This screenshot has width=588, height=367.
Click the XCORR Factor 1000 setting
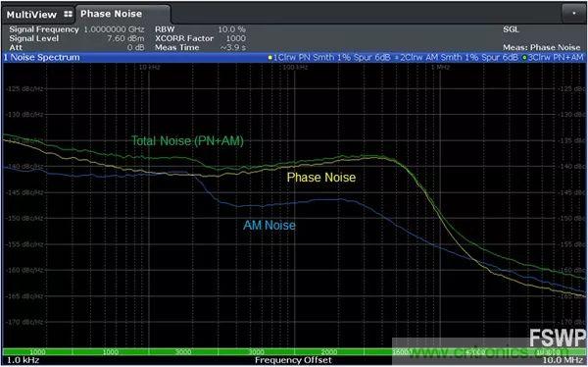pos(200,38)
